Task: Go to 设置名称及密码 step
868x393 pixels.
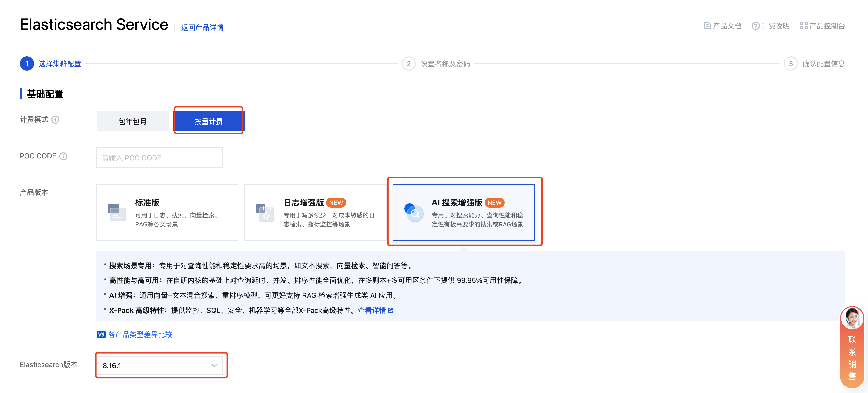Action: point(445,63)
